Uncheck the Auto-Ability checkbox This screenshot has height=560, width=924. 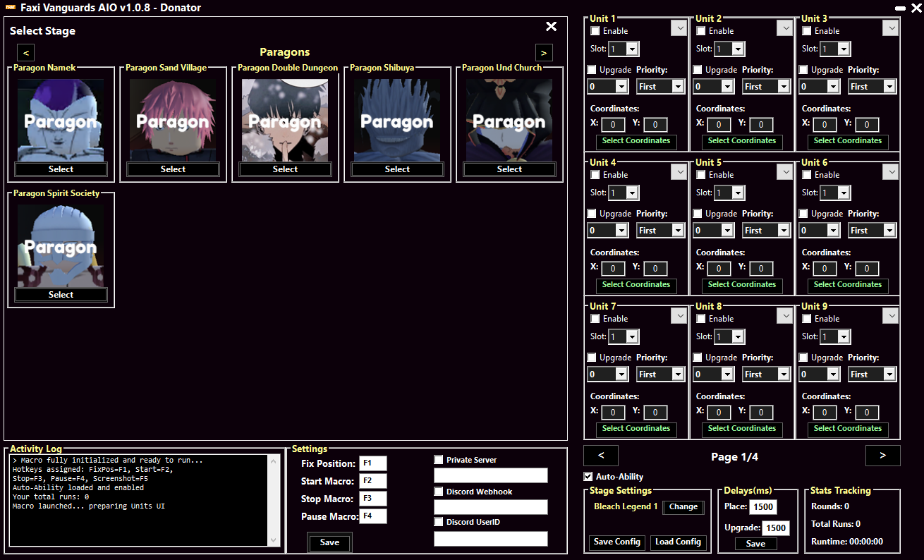[x=588, y=477]
